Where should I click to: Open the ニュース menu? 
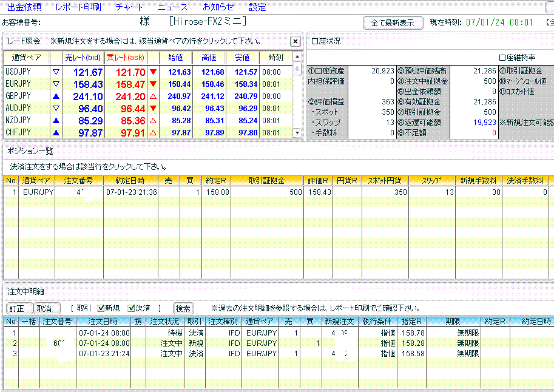[x=173, y=7]
